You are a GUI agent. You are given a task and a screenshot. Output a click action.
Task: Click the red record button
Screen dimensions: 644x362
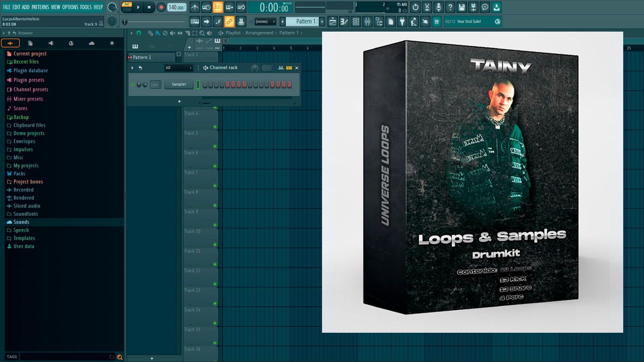tap(161, 7)
